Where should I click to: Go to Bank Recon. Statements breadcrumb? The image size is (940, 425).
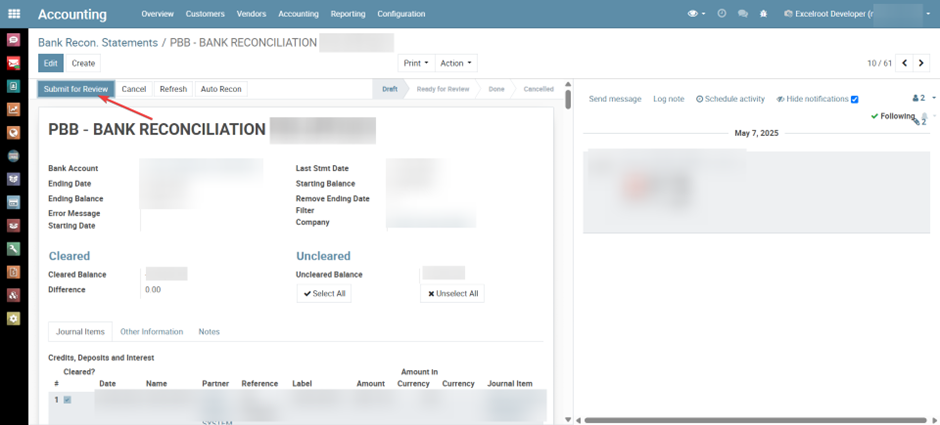point(98,43)
